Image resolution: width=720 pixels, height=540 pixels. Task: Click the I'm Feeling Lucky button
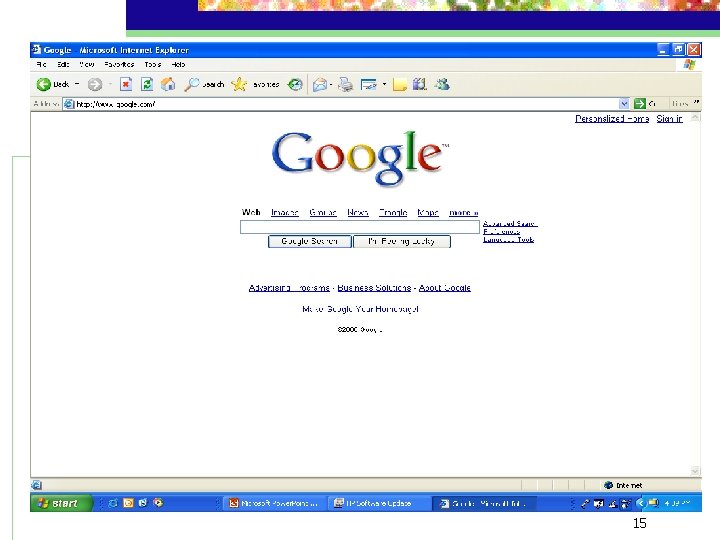tap(402, 241)
